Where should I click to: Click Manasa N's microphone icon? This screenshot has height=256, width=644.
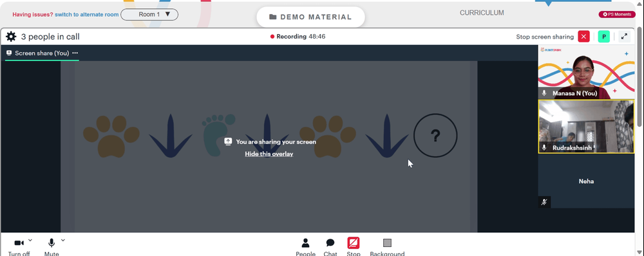point(544,93)
